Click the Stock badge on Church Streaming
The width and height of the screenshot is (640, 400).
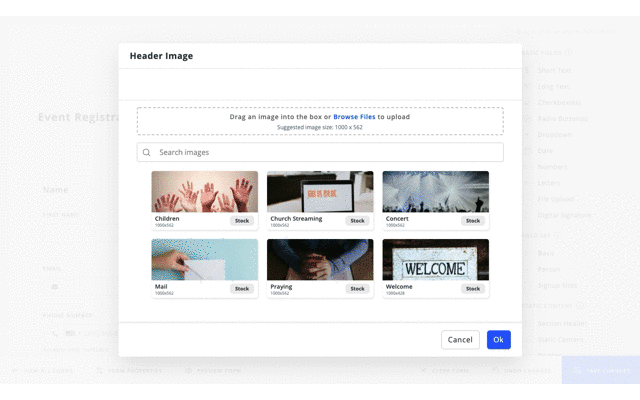[357, 221]
